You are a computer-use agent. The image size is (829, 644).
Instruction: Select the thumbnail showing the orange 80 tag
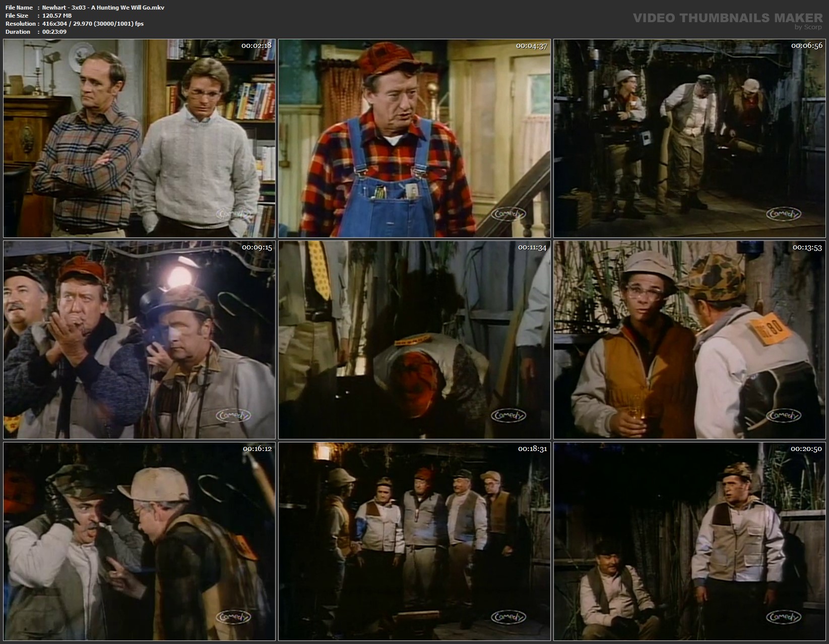[690, 340]
